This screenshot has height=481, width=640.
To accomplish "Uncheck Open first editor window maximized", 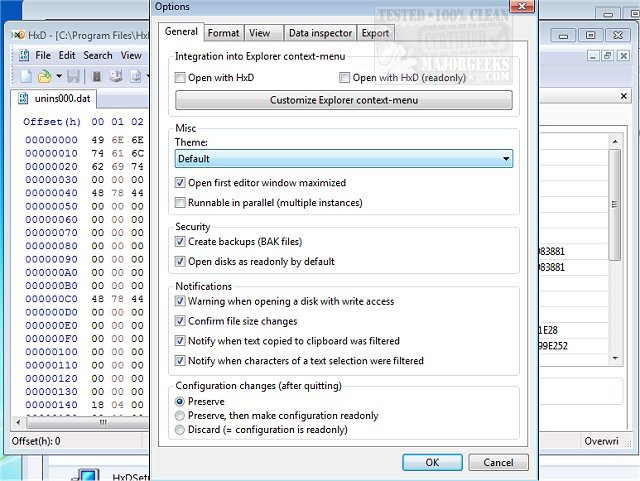I will coord(180,183).
